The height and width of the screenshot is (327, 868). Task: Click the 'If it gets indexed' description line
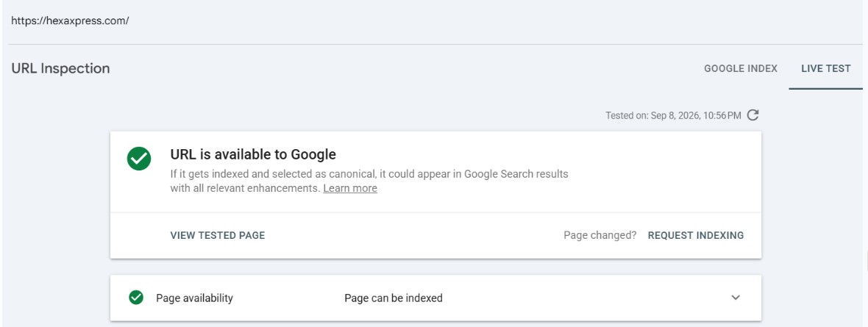click(x=369, y=173)
